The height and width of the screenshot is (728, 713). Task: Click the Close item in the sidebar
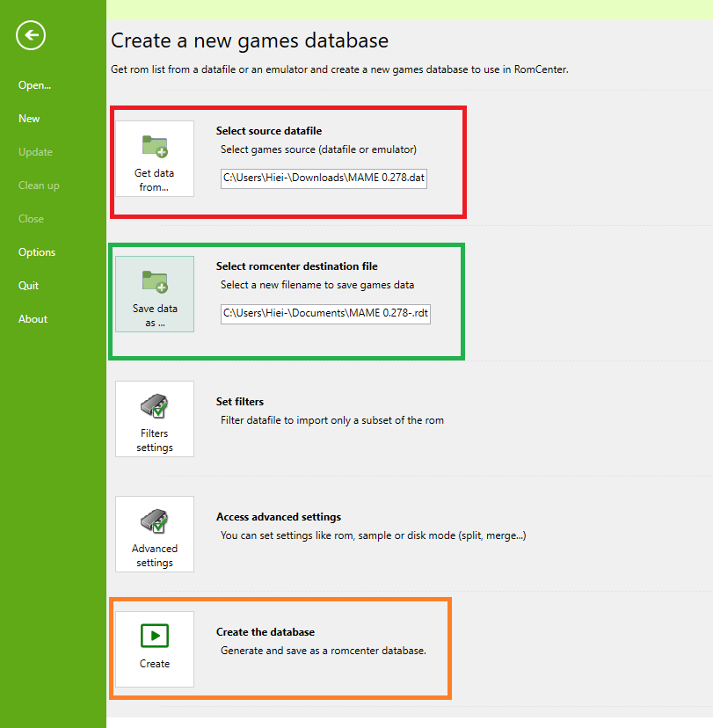tap(31, 219)
